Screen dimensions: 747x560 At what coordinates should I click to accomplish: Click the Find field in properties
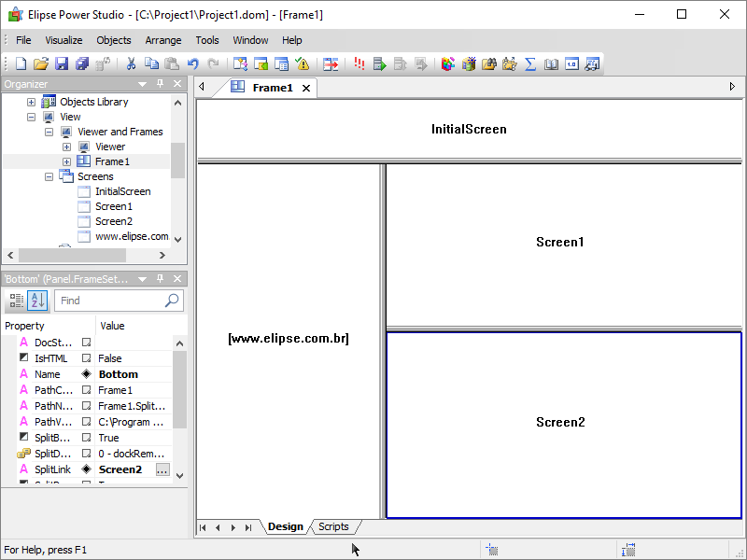click(x=109, y=301)
